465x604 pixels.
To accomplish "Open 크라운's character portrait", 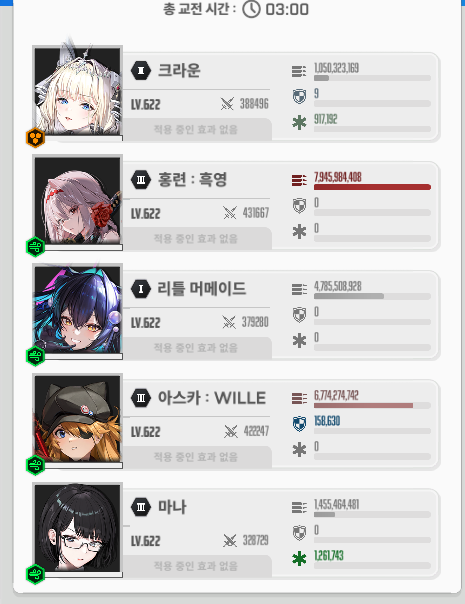I will pyautogui.click(x=77, y=91).
